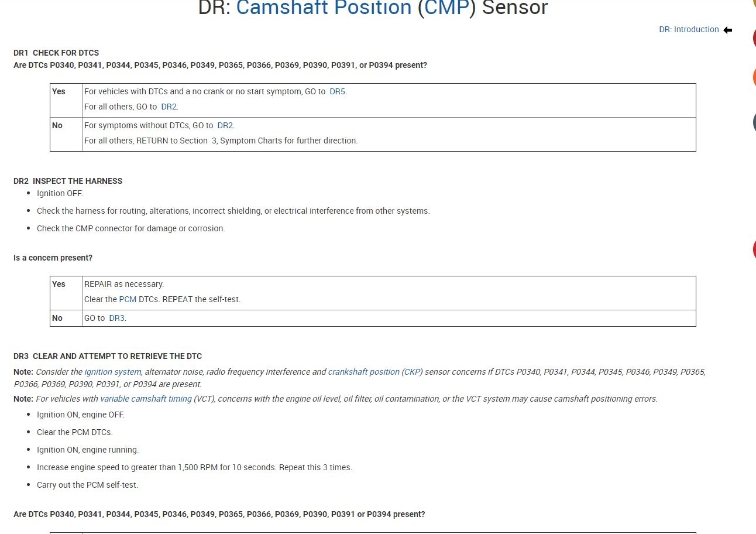The width and height of the screenshot is (756, 534).
Task: Click the orange circle at the right edge
Action: (x=754, y=78)
